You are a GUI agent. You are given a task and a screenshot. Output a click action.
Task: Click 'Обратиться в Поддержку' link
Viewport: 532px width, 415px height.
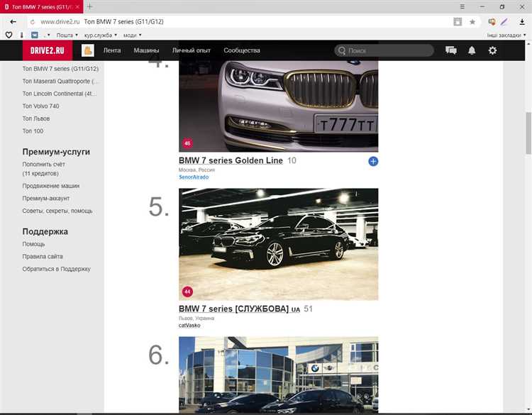click(56, 269)
